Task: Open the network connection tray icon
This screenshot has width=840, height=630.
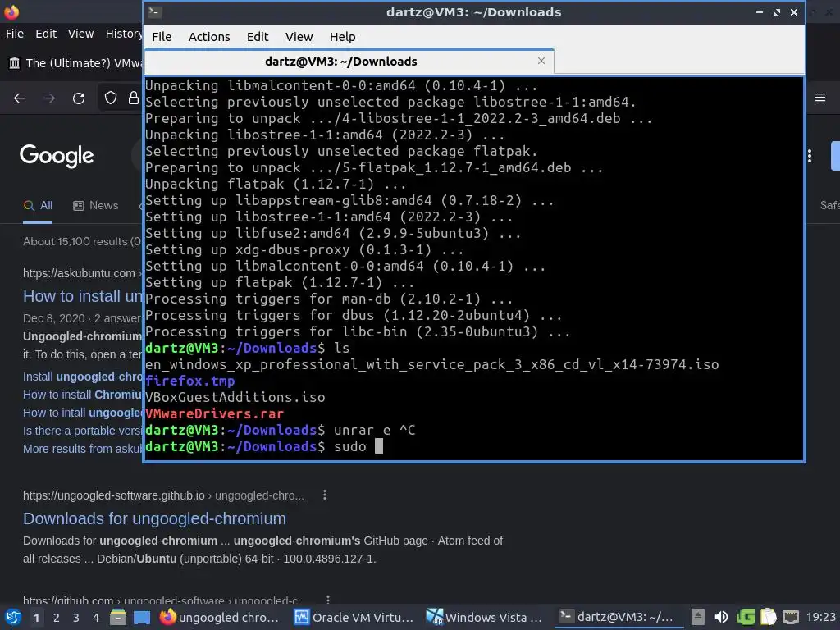Action: [x=791, y=617]
